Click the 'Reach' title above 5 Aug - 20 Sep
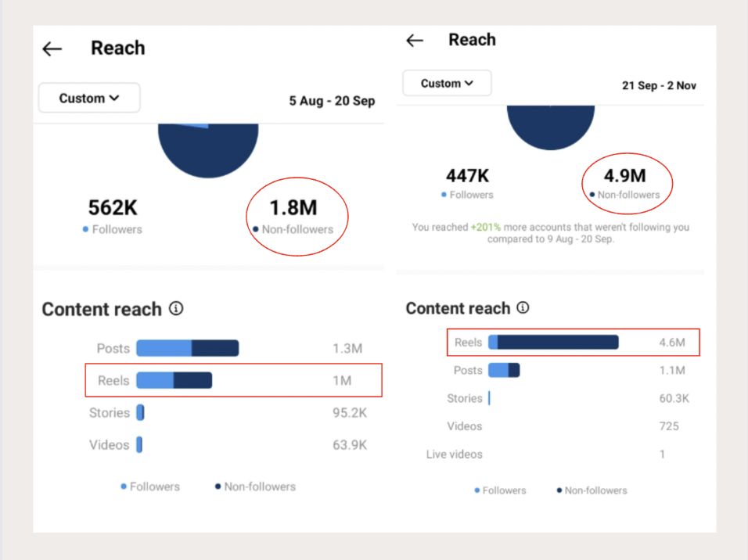Image resolution: width=748 pixels, height=560 pixels. click(118, 48)
